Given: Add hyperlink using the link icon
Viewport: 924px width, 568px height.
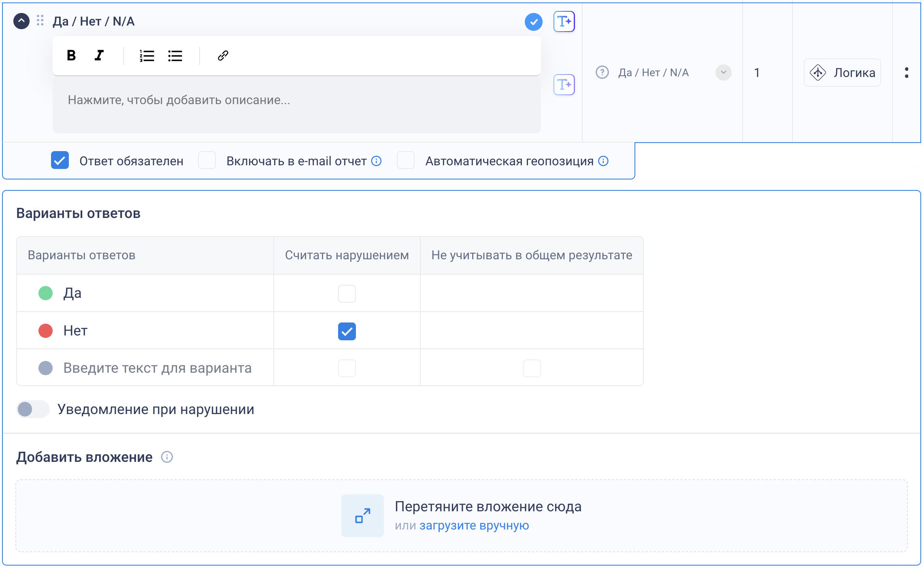Looking at the screenshot, I should (x=223, y=56).
